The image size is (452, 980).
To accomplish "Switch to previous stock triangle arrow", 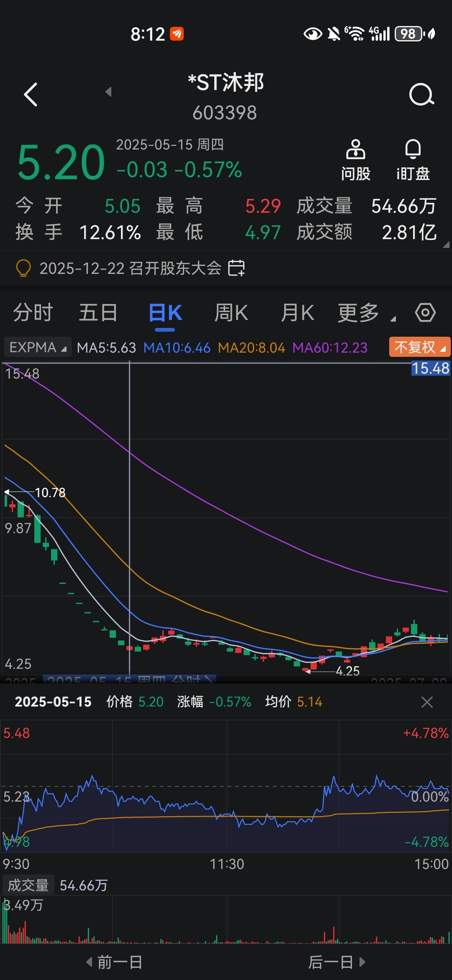I will pyautogui.click(x=108, y=92).
